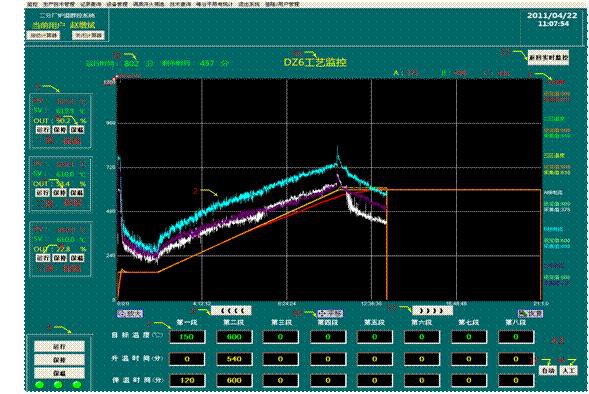
Task: Click the backward arrows ❨❨❨❨ chart scroll button
Action: 231,311
